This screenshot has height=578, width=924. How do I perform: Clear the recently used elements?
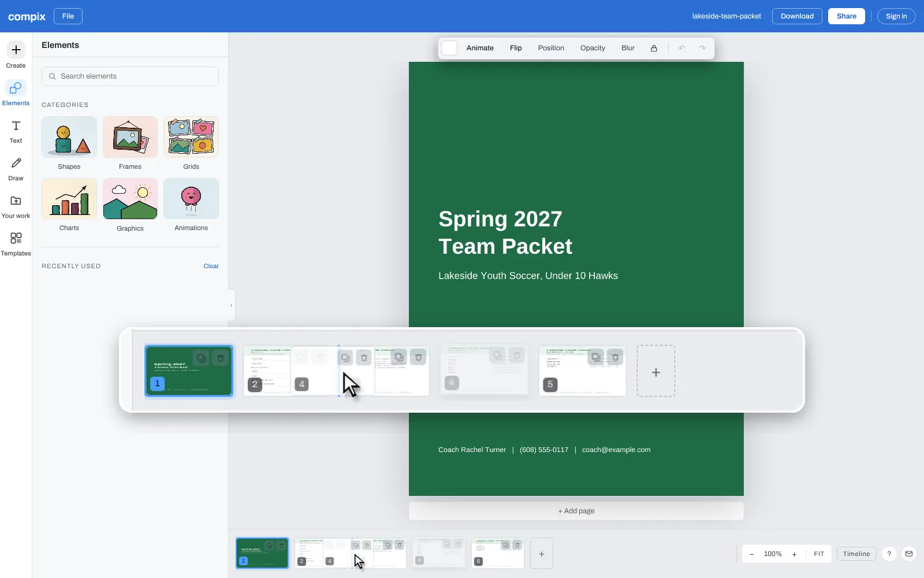click(x=211, y=266)
